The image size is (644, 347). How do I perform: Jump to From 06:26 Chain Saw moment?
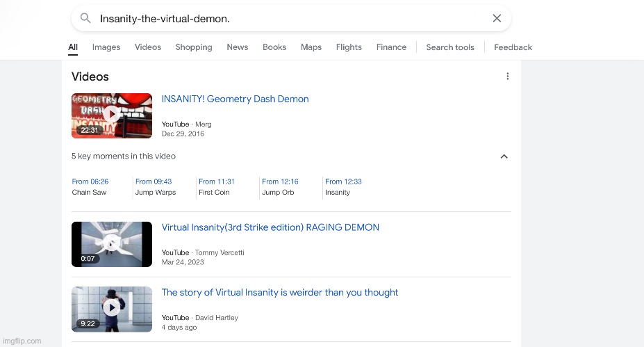click(x=90, y=187)
